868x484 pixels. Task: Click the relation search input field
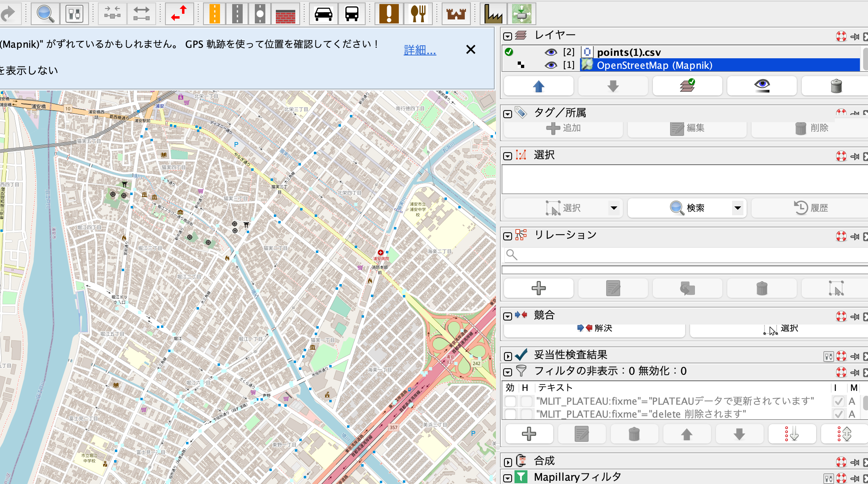coord(647,255)
